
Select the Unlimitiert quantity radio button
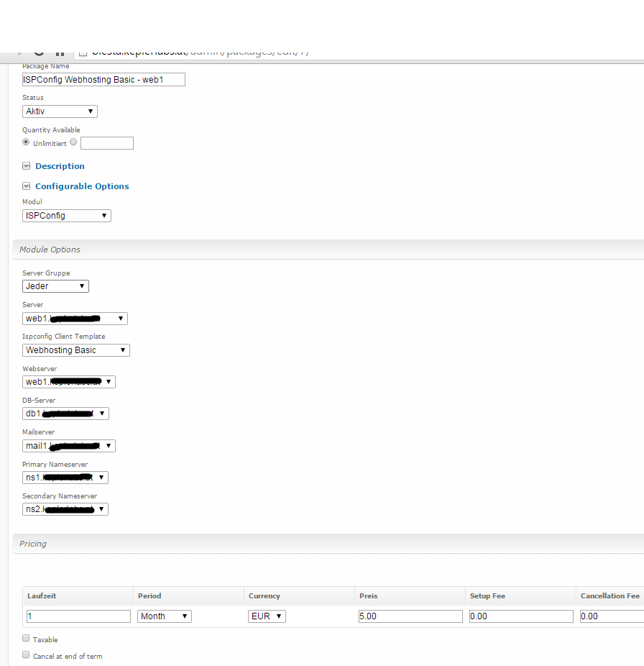pos(26,142)
